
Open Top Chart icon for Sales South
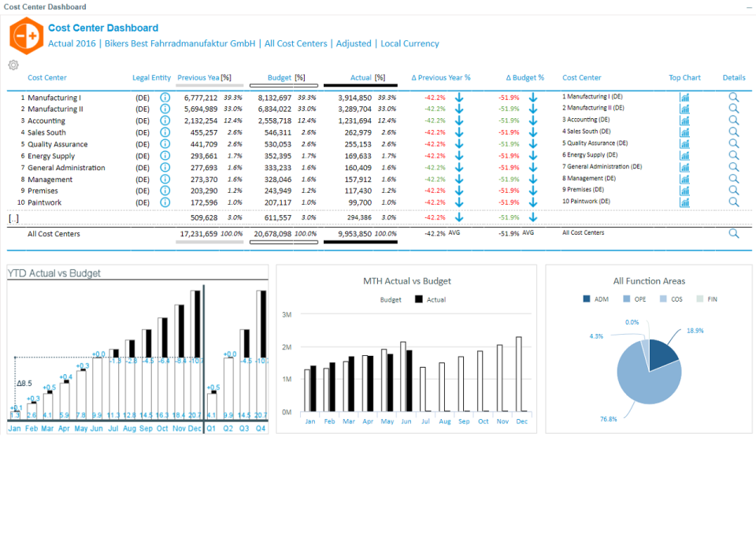(684, 132)
